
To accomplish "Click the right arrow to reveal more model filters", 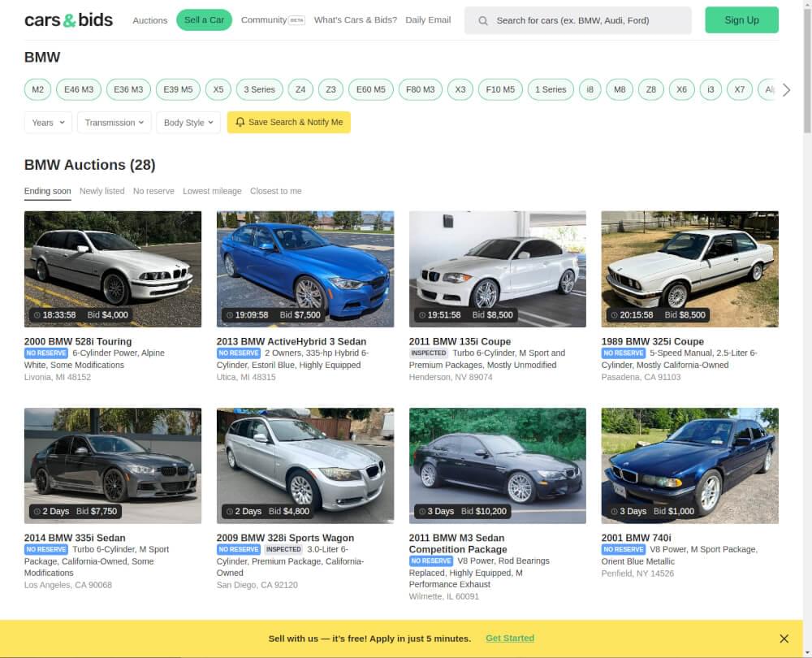I will pyautogui.click(x=786, y=90).
